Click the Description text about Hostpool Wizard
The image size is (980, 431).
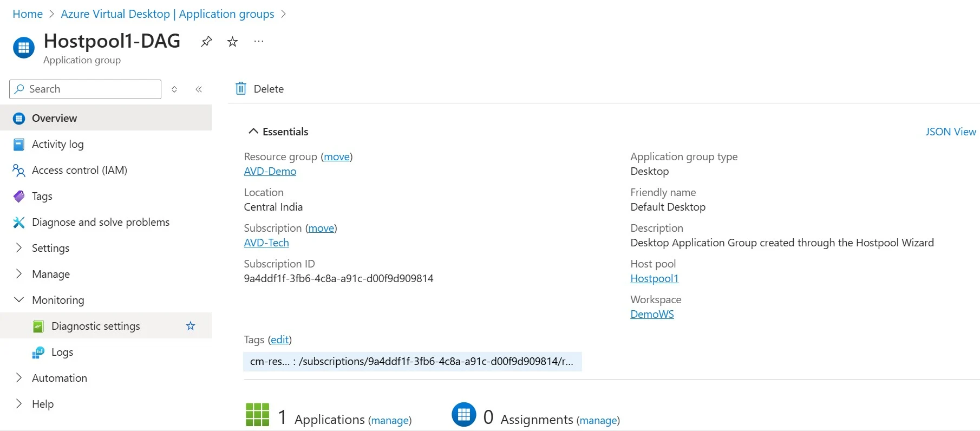click(x=782, y=243)
